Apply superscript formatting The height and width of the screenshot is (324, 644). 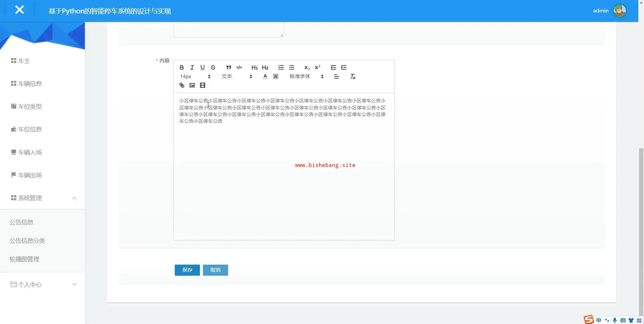coord(317,67)
